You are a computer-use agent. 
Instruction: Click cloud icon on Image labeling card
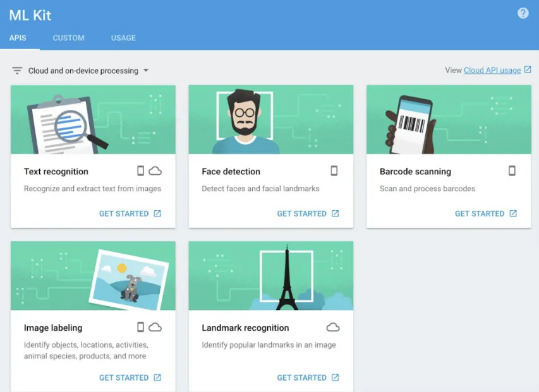pos(155,328)
